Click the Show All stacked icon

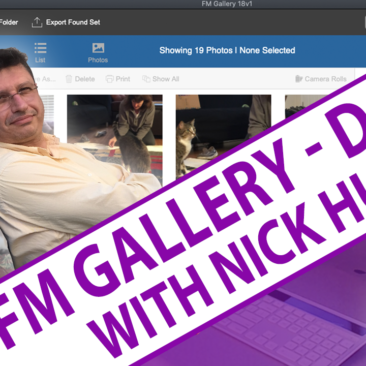[146, 79]
